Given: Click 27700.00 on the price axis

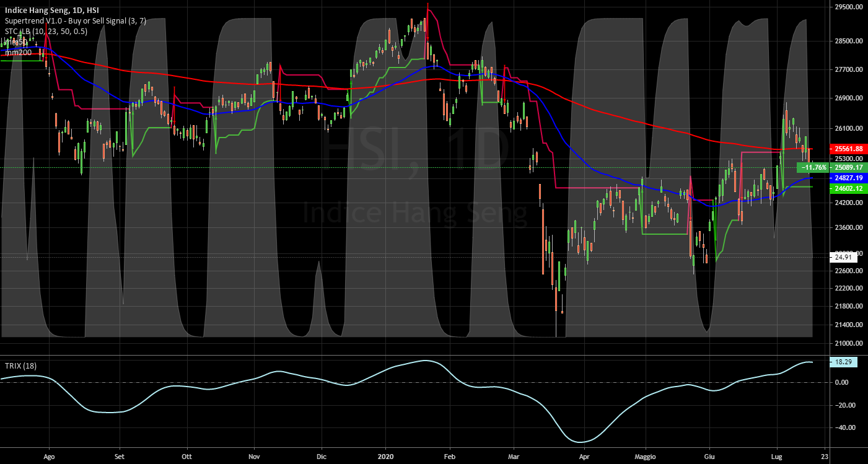Looking at the screenshot, I should [849, 70].
